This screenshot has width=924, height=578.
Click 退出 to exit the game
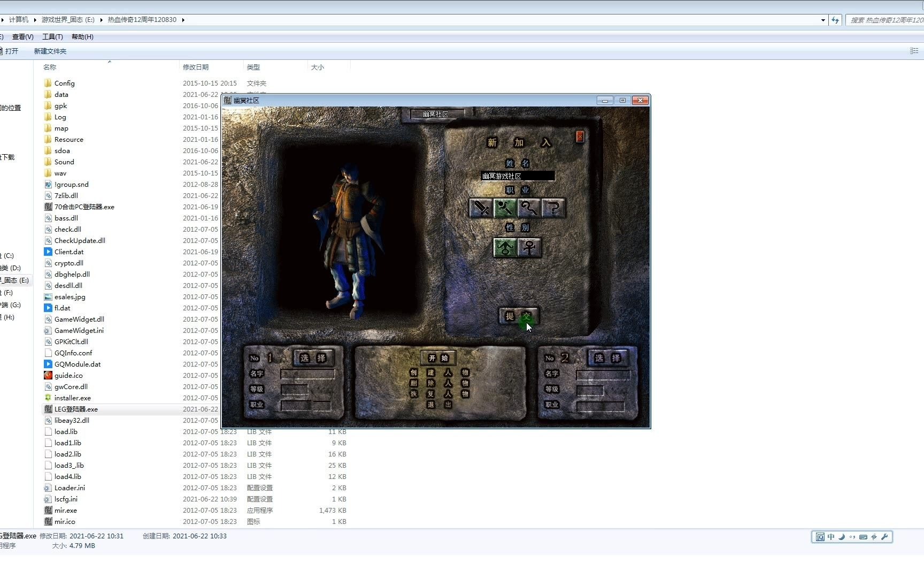coord(439,405)
